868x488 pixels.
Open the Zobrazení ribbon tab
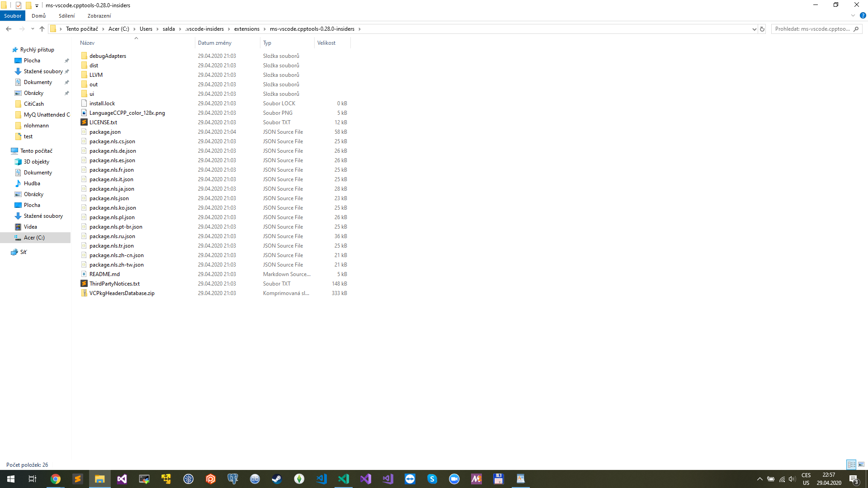pyautogui.click(x=99, y=16)
